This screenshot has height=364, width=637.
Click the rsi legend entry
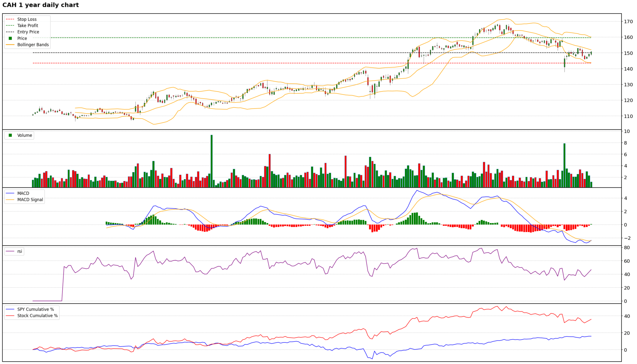pos(20,251)
